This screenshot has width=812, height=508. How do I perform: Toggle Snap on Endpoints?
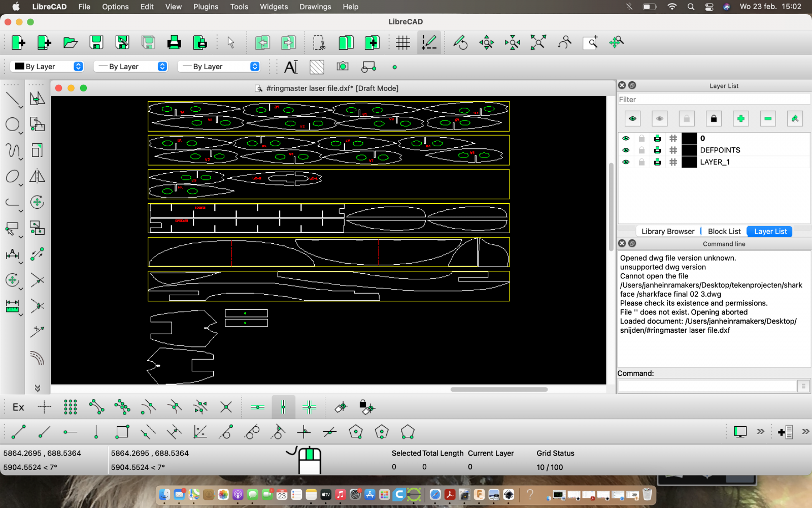pyautogui.click(x=96, y=407)
